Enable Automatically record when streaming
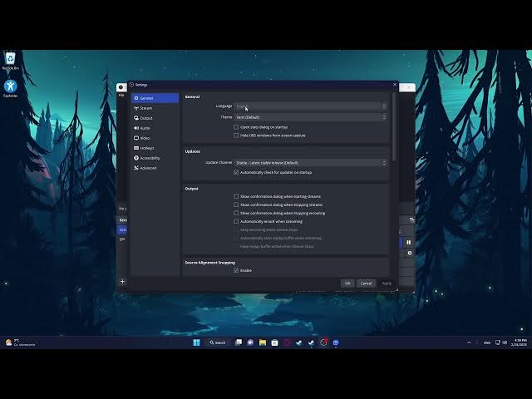Viewport: 532px width, 399px height. (x=236, y=221)
